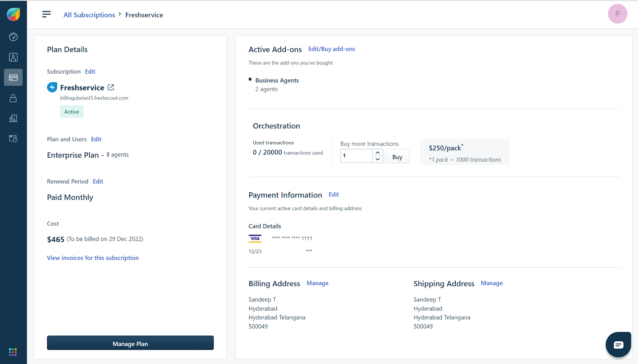This screenshot has width=638, height=364.
Task: Click the masked card number ending 1111
Action: pos(292,238)
